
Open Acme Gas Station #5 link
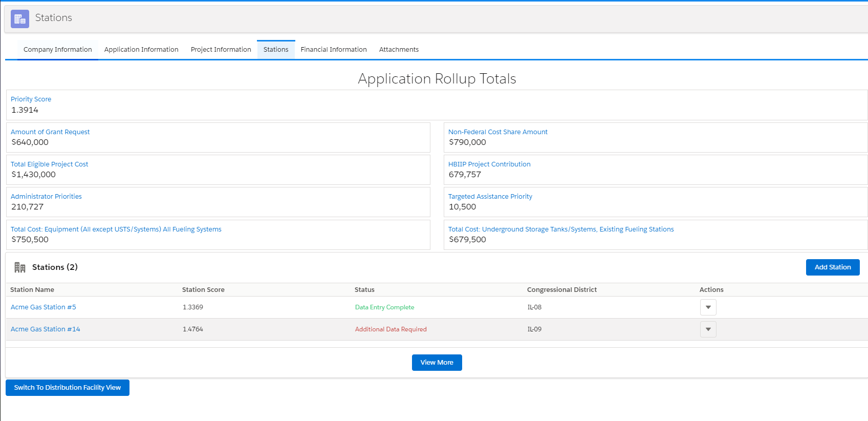[x=44, y=307]
